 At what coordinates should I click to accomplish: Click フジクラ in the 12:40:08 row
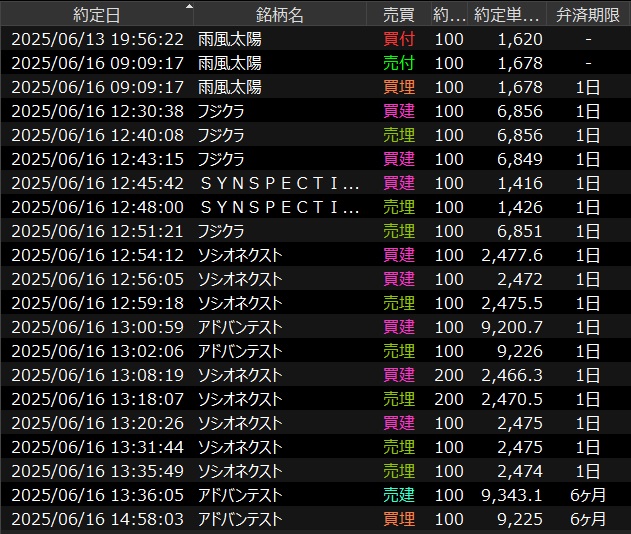pos(221,135)
